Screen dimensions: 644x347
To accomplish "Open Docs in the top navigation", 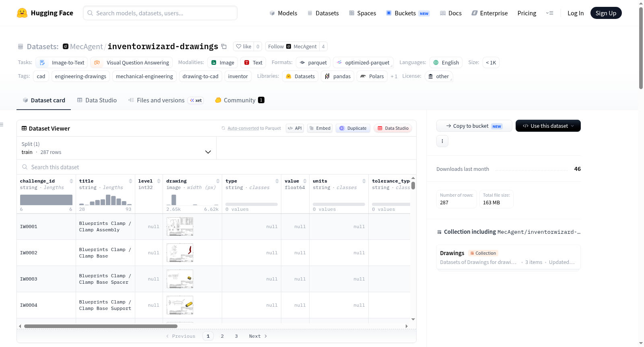I will 450,13.
